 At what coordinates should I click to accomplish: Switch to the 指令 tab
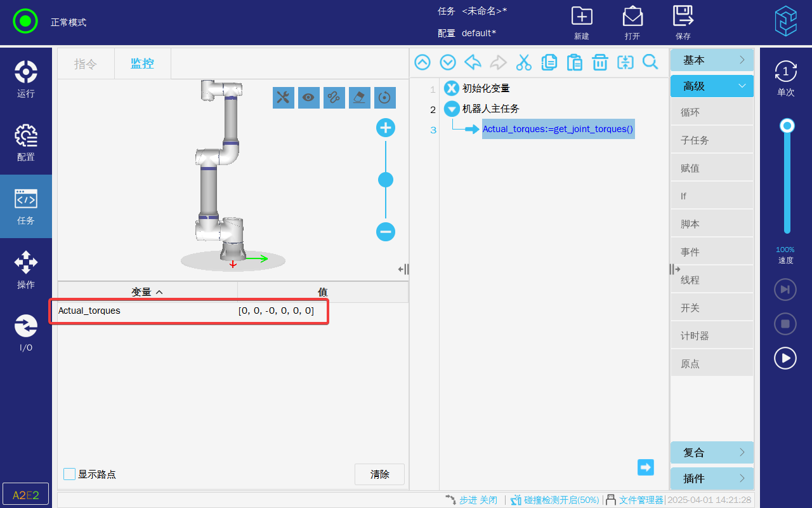click(86, 63)
